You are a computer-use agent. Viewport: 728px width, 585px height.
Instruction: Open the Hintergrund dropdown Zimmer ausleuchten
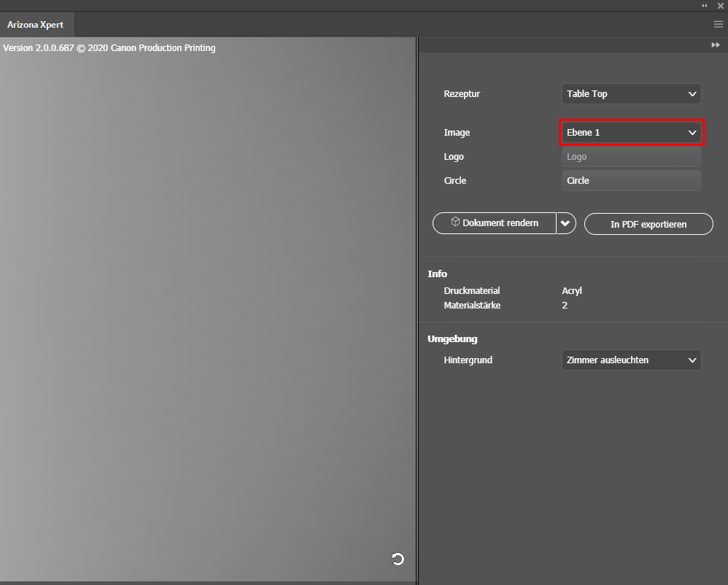632,360
